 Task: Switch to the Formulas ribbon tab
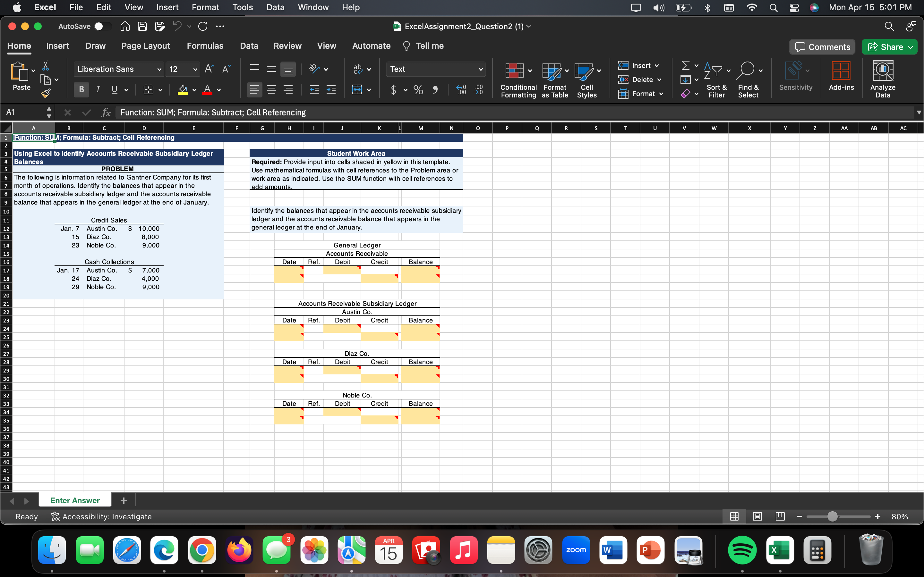pyautogui.click(x=205, y=46)
